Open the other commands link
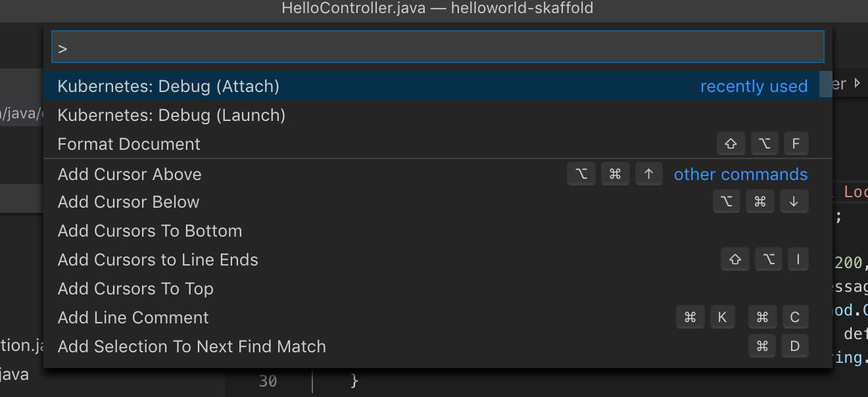The image size is (868, 397). (x=740, y=174)
